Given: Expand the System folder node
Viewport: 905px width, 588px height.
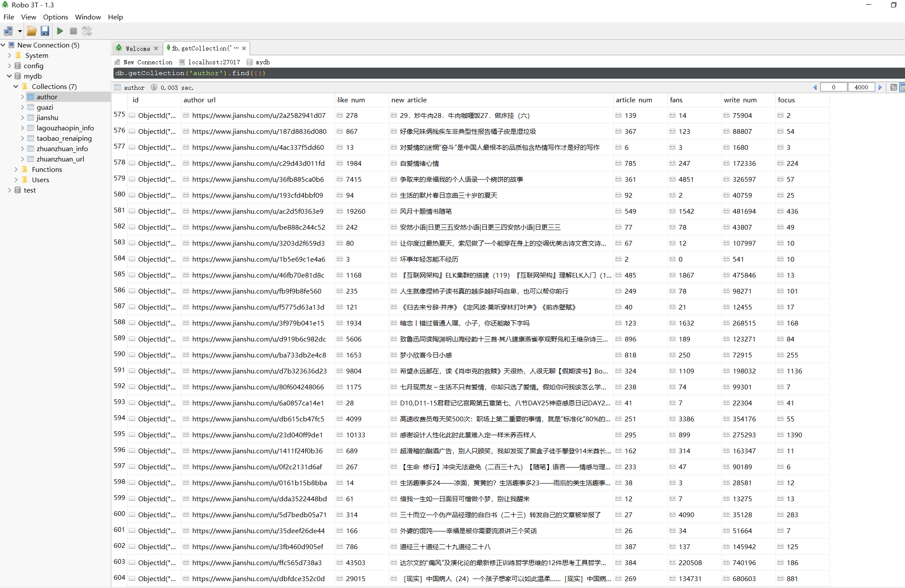Looking at the screenshot, I should [x=10, y=55].
